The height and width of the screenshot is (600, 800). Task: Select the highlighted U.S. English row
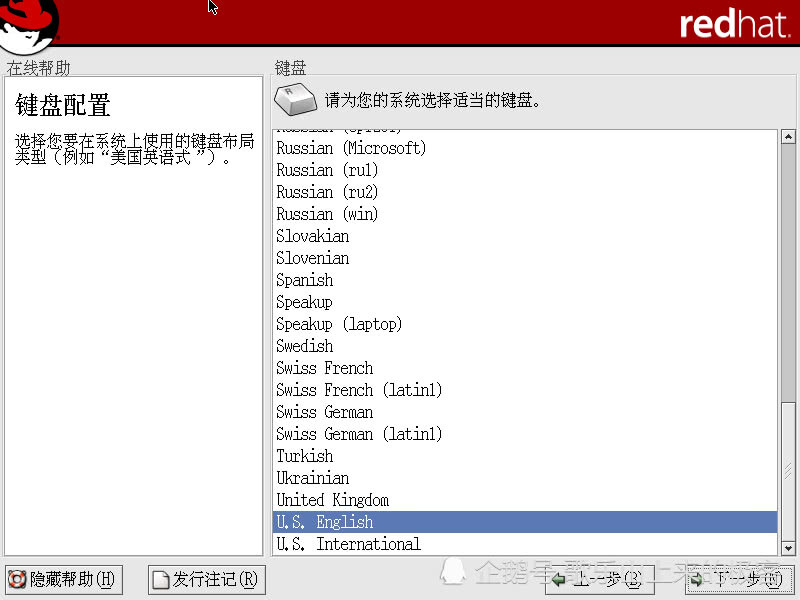(x=524, y=522)
